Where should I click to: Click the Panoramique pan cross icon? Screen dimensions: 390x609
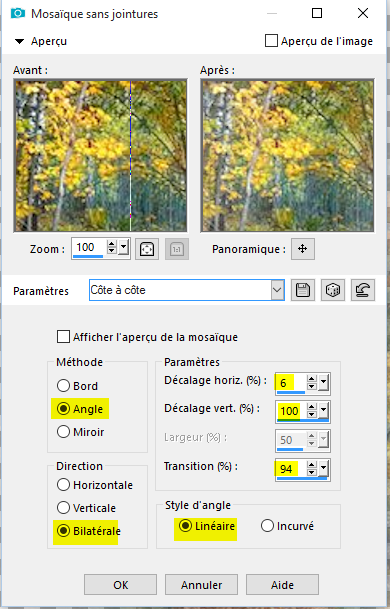click(x=303, y=249)
